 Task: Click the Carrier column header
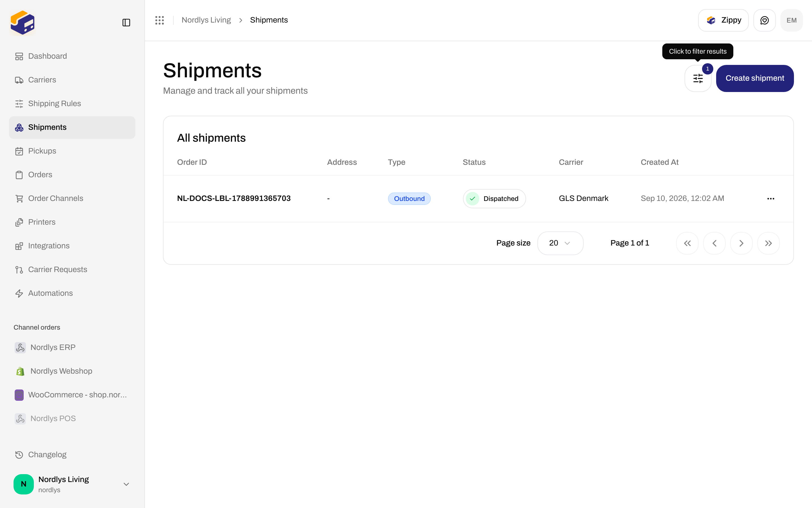click(571, 162)
